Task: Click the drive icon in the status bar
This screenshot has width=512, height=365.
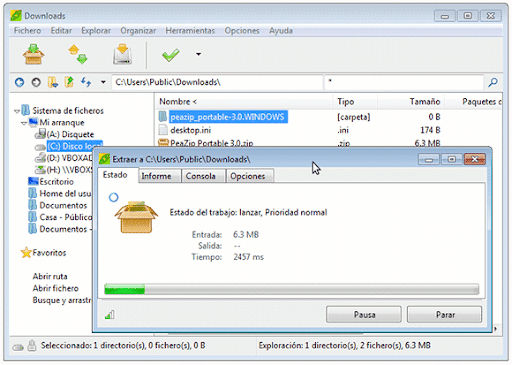Action: point(18,348)
